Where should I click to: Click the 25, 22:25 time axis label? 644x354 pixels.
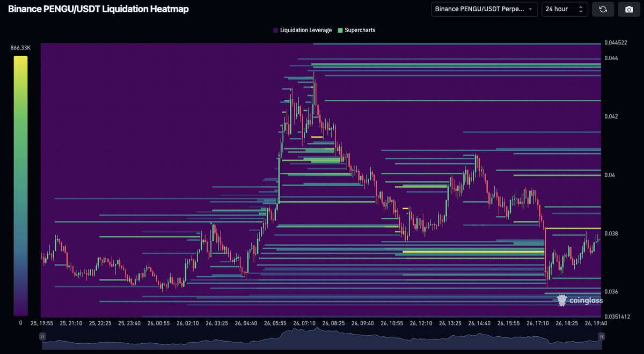pyautogui.click(x=100, y=323)
